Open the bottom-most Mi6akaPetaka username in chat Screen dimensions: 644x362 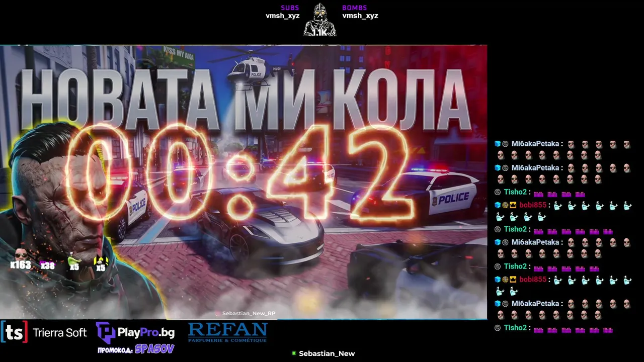tap(535, 304)
